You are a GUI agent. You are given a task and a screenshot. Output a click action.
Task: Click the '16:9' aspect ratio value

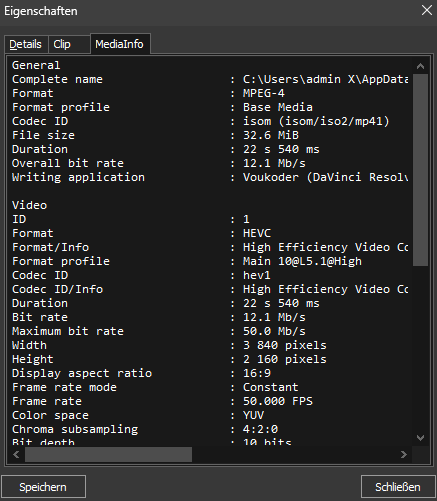click(257, 373)
